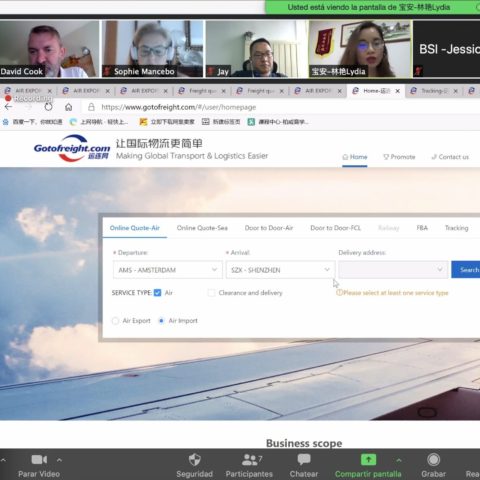The image size is (480, 480).
Task: Expand the Arrival SZX - SHENZHEN dropdown
Action: (x=280, y=270)
